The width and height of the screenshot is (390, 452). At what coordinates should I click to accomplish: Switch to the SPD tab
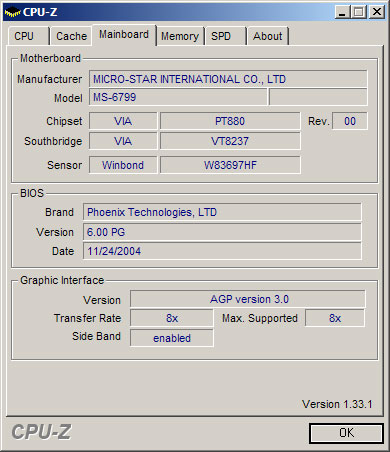pos(225,36)
